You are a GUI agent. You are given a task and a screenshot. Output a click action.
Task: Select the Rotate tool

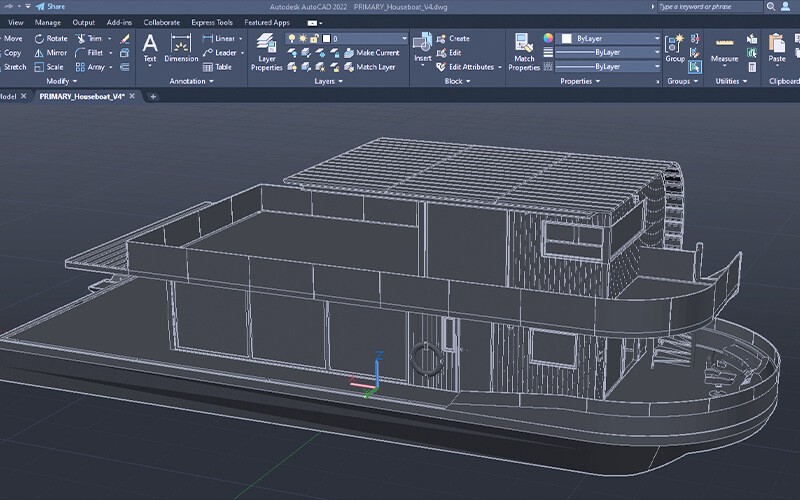(50, 39)
